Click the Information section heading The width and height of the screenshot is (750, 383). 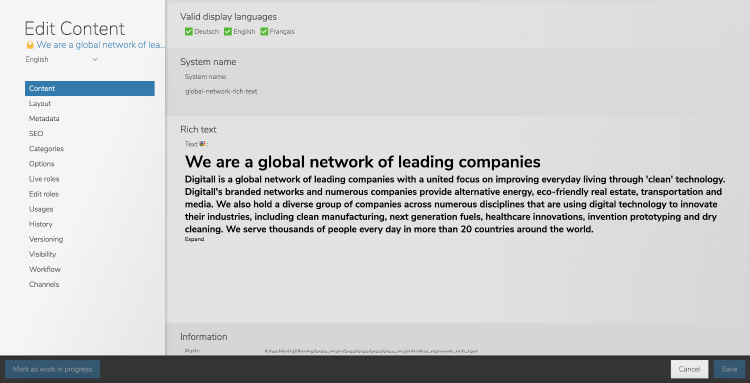click(203, 337)
